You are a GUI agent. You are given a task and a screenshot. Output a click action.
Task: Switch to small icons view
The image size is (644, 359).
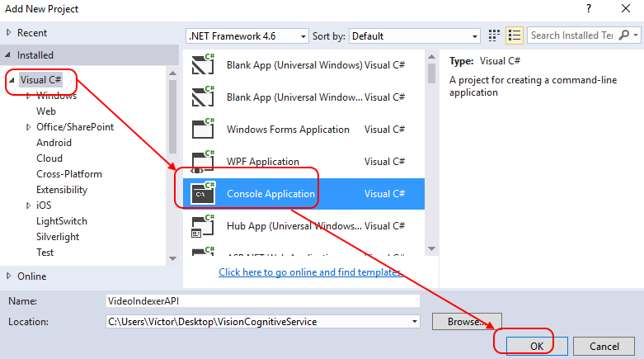pos(494,35)
